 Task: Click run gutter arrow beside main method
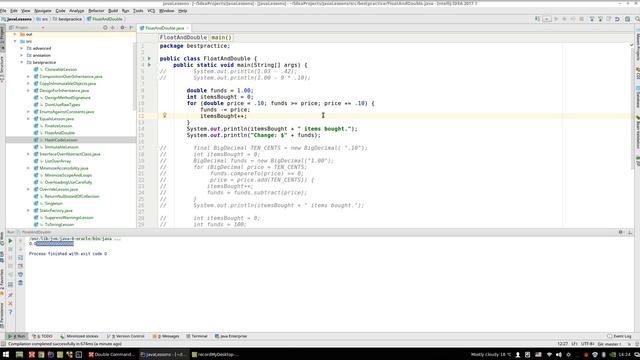[149, 65]
